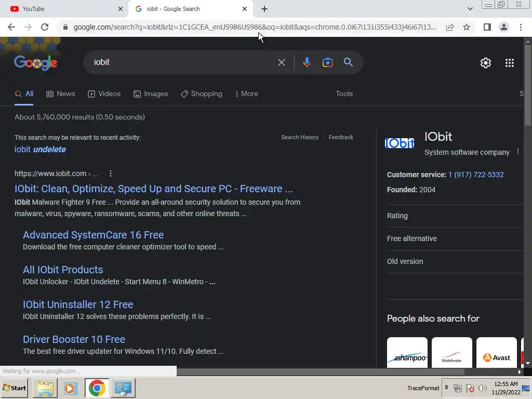The image size is (532, 399).
Task: Open Windows Media Player from taskbar
Action: point(71,388)
